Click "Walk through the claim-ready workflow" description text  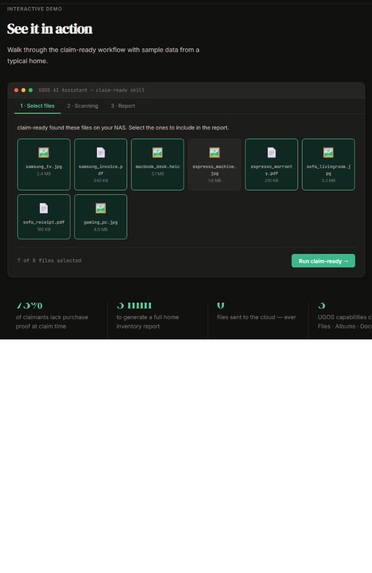[x=103, y=55]
